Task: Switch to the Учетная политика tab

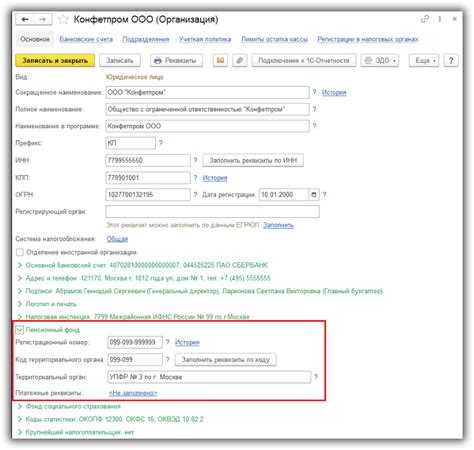Action: 205,39
